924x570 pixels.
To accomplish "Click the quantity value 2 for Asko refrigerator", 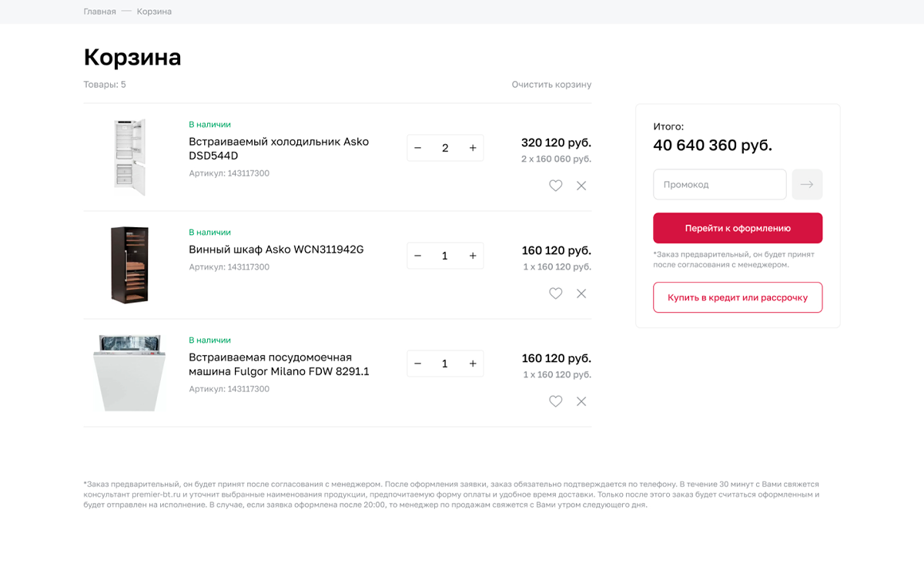I will 445,148.
